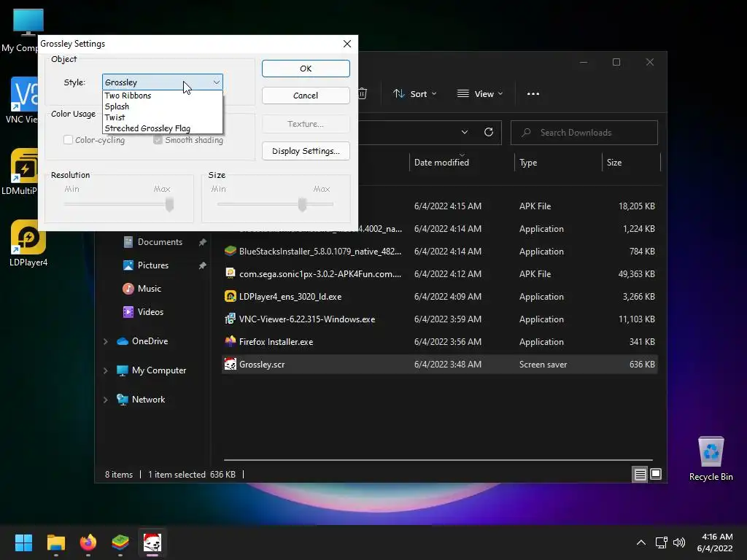The width and height of the screenshot is (747, 560).
Task: Click Screen saver type of Grossley.scr
Action: [x=543, y=365]
